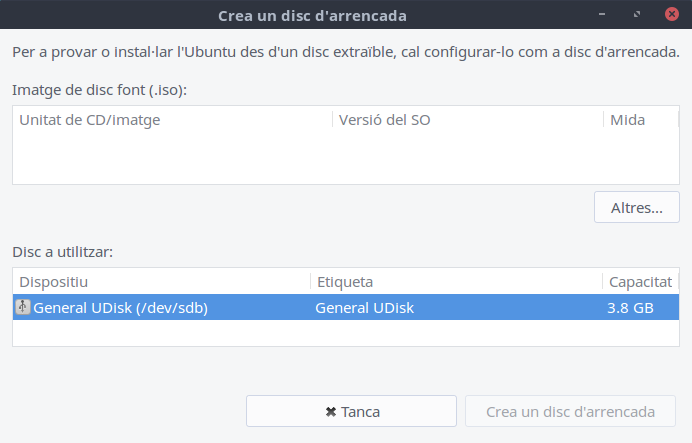Minimize the window via title bar dash
This screenshot has width=692, height=443.
coord(602,14)
